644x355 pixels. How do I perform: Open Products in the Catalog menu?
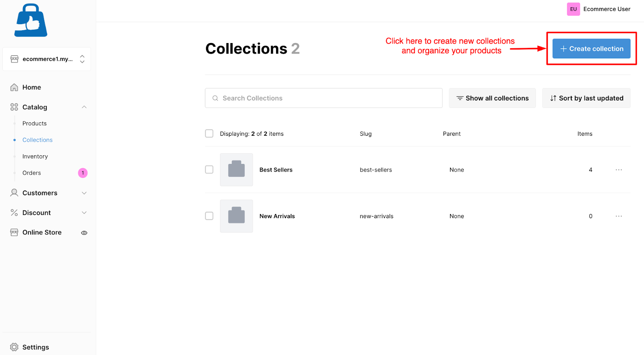[x=35, y=124]
